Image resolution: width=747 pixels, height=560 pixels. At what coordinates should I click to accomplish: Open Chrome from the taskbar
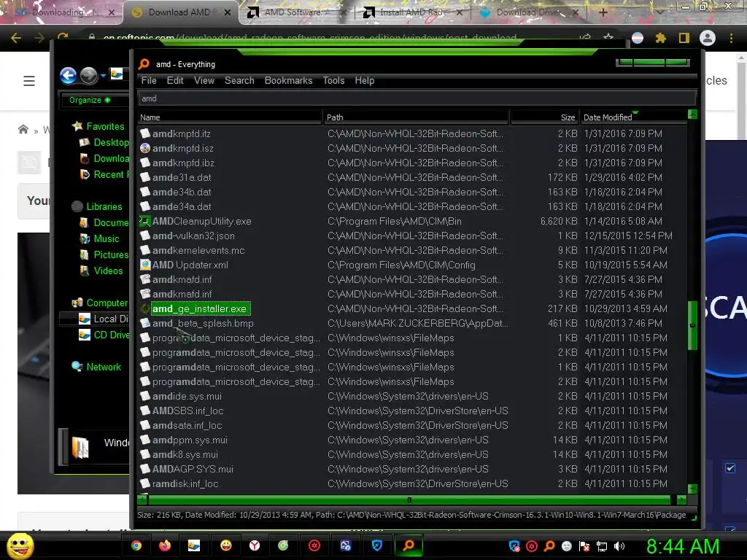pyautogui.click(x=136, y=545)
